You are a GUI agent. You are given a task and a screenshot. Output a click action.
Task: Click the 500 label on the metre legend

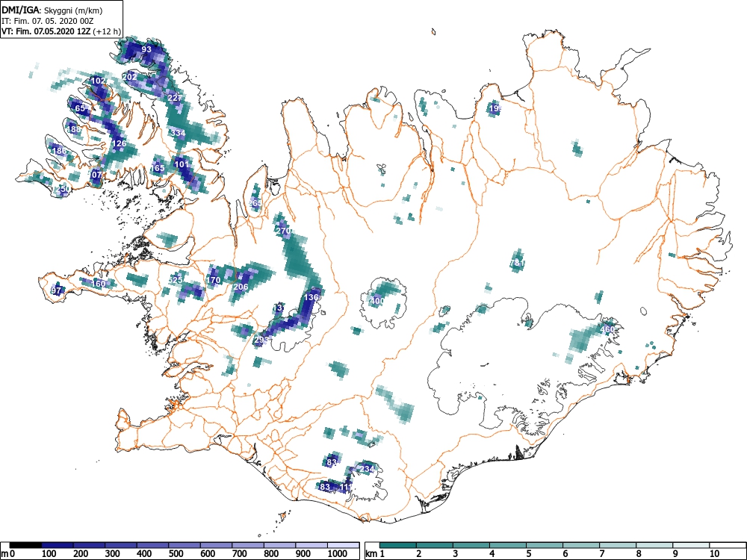click(176, 554)
